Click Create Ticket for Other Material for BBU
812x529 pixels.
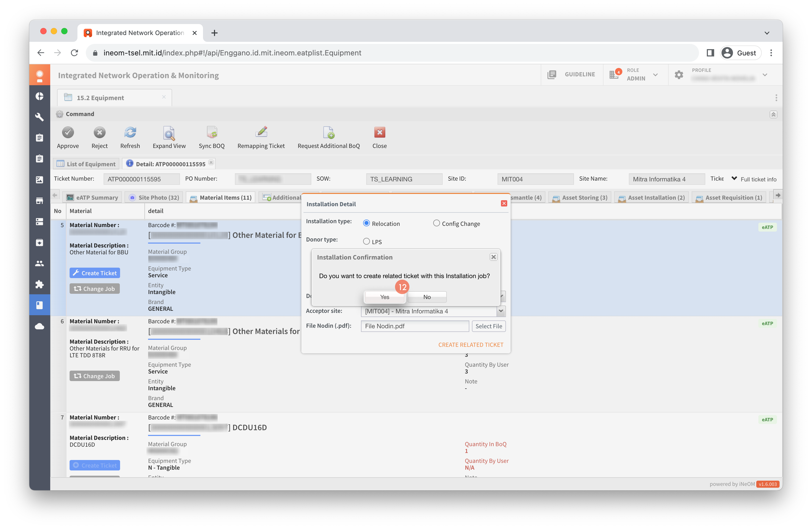click(94, 273)
